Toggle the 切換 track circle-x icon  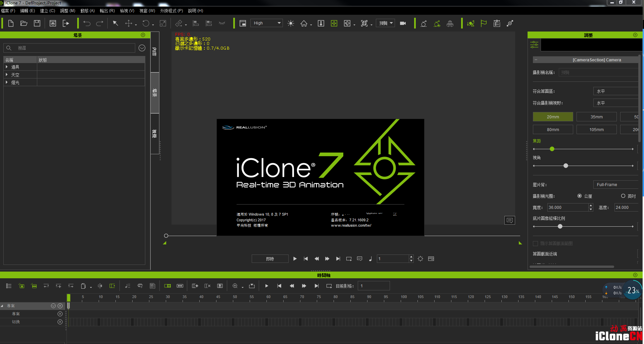coord(60,322)
